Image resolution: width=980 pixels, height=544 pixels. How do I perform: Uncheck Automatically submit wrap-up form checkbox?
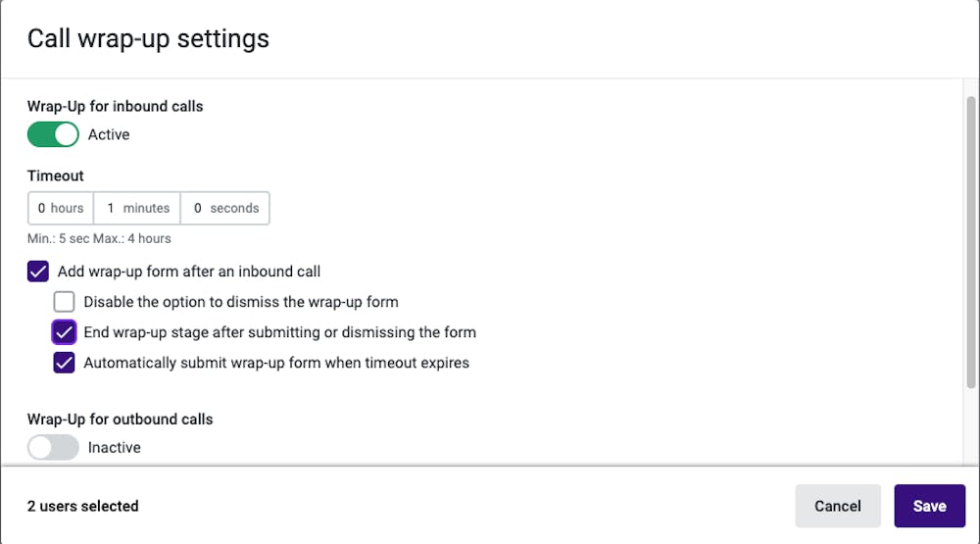(x=64, y=363)
